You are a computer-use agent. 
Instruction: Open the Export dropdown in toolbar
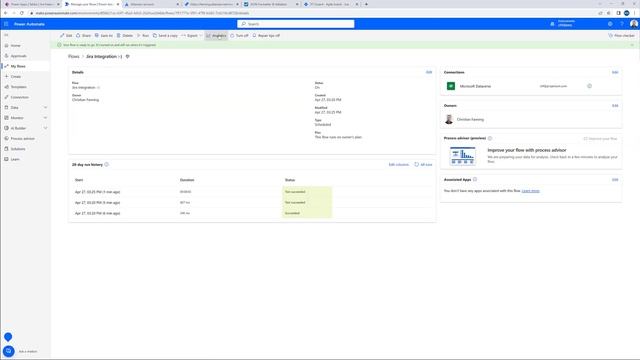tap(191, 36)
